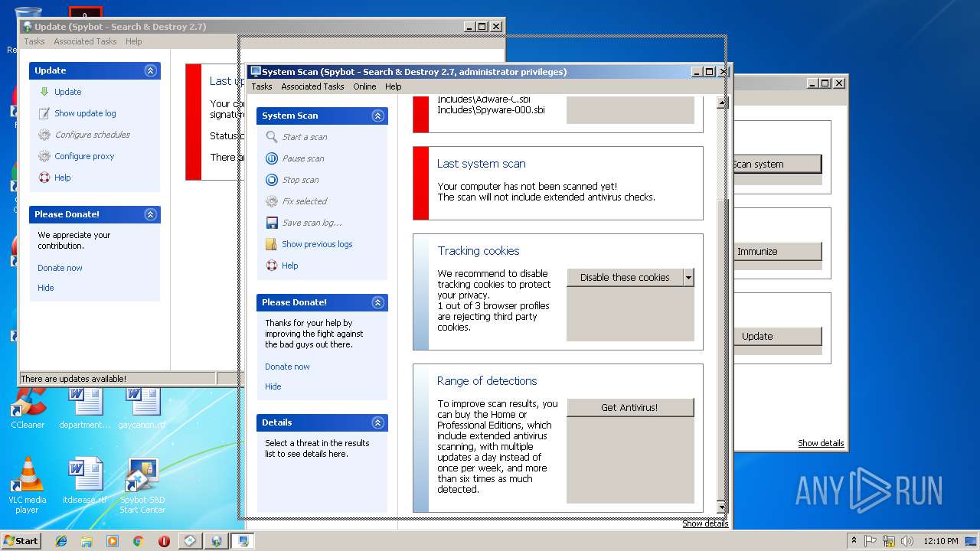Launch Internet Explorer from taskbar

[61, 541]
